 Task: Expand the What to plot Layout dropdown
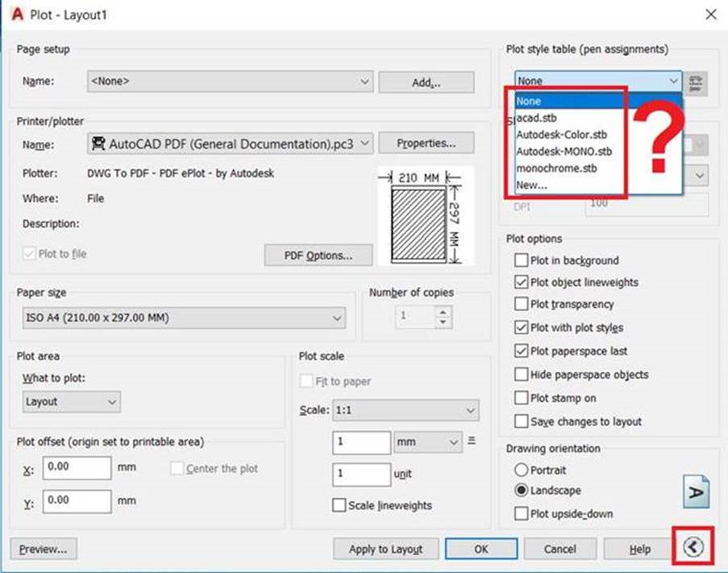pos(72,402)
